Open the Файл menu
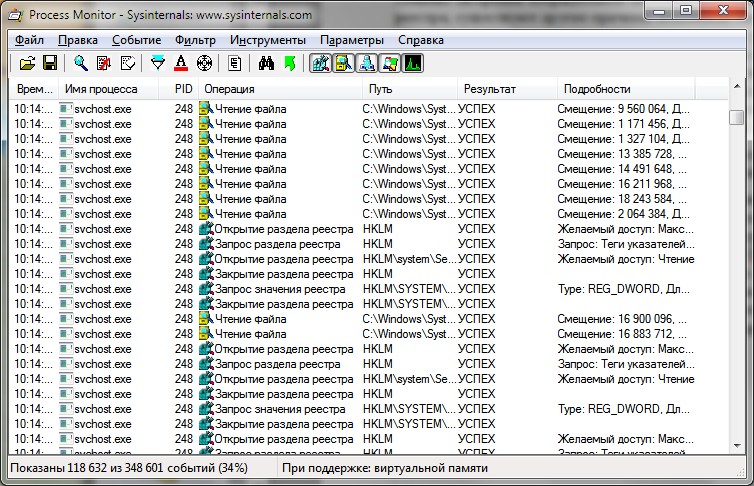 pyautogui.click(x=29, y=40)
